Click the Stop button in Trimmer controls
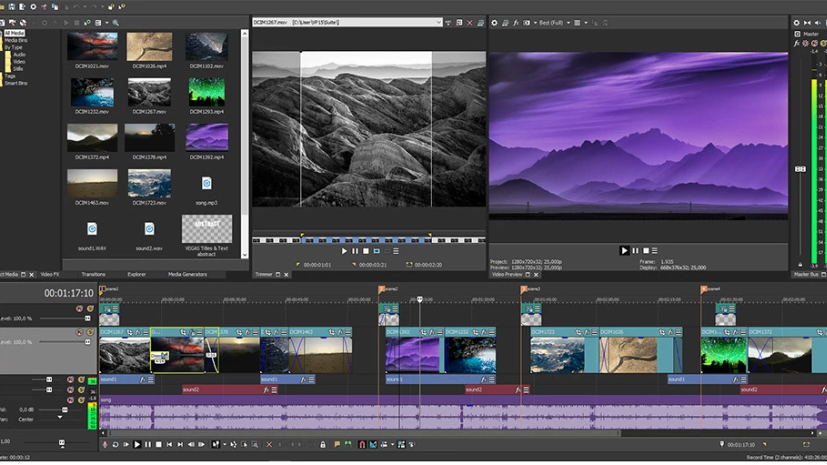 click(x=365, y=251)
